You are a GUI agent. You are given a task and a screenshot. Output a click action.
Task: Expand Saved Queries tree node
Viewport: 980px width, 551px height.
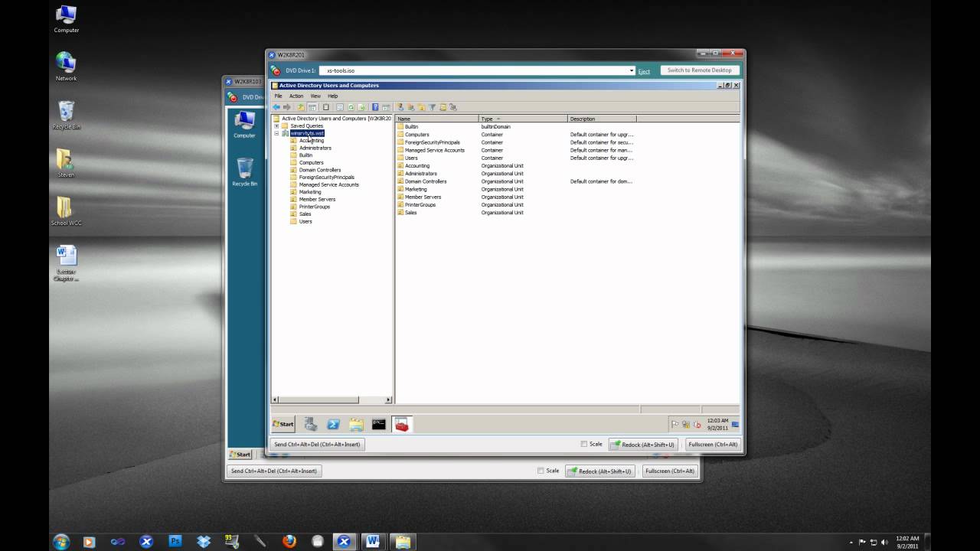(x=276, y=126)
